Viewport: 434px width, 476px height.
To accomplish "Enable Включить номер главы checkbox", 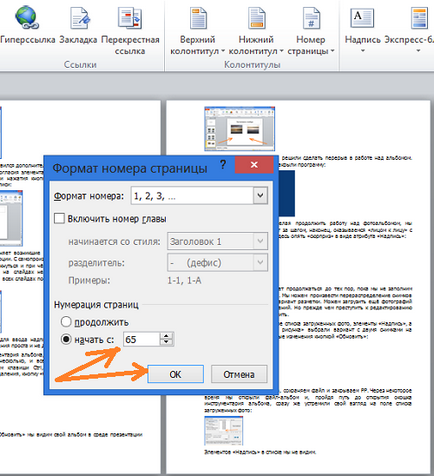I will [59, 219].
